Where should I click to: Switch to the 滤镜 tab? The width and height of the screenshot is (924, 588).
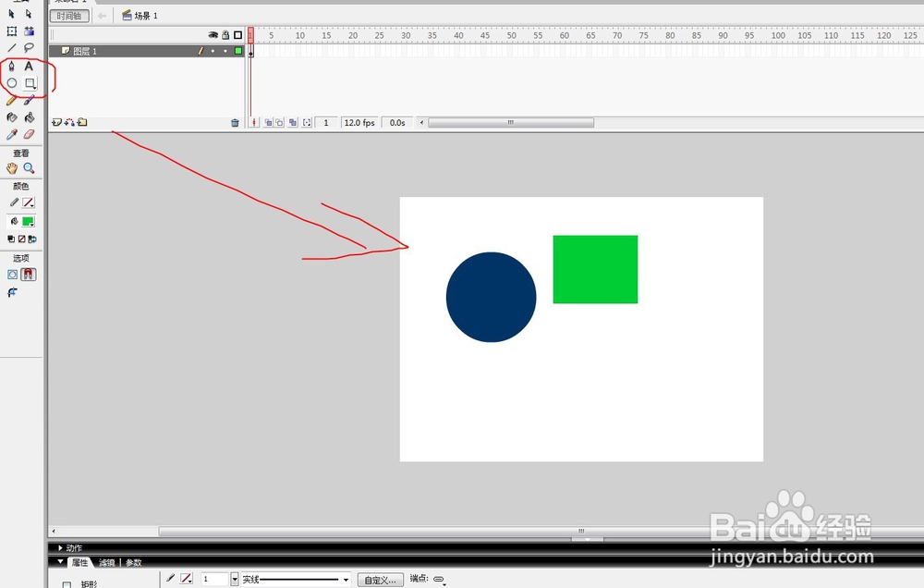coord(106,563)
